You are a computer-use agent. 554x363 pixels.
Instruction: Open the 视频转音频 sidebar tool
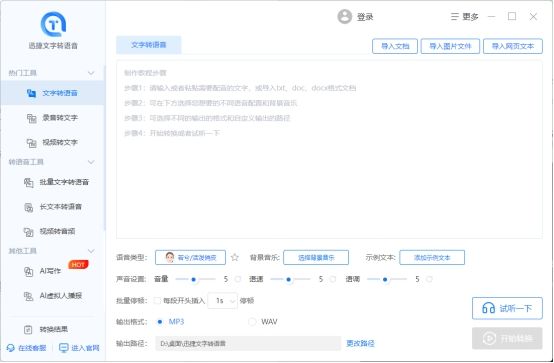(x=52, y=232)
